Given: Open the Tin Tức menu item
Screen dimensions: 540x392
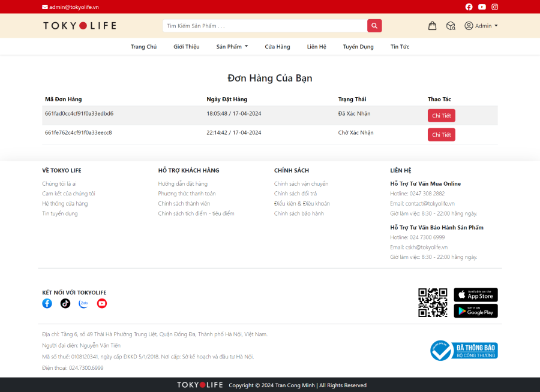Looking at the screenshot, I should click(x=400, y=47).
